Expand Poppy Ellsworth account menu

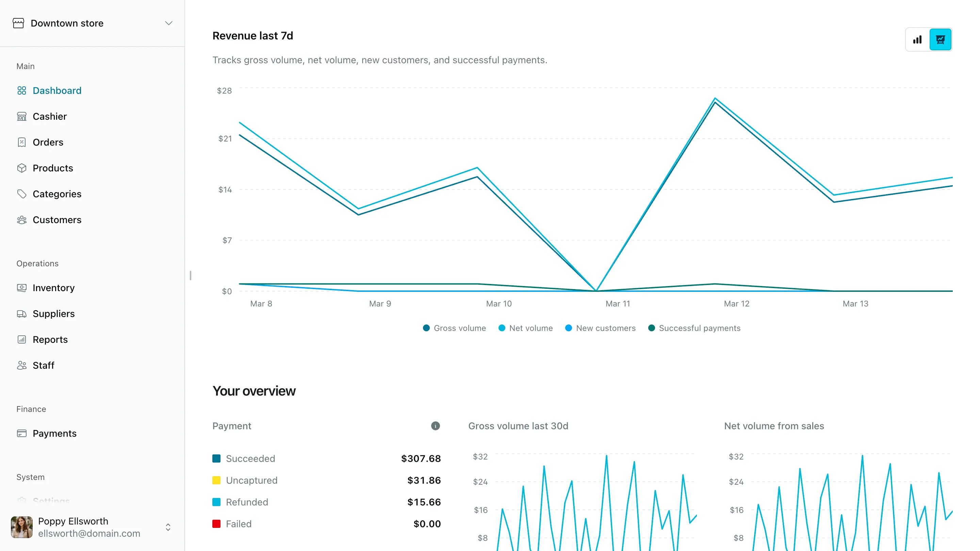tap(168, 527)
